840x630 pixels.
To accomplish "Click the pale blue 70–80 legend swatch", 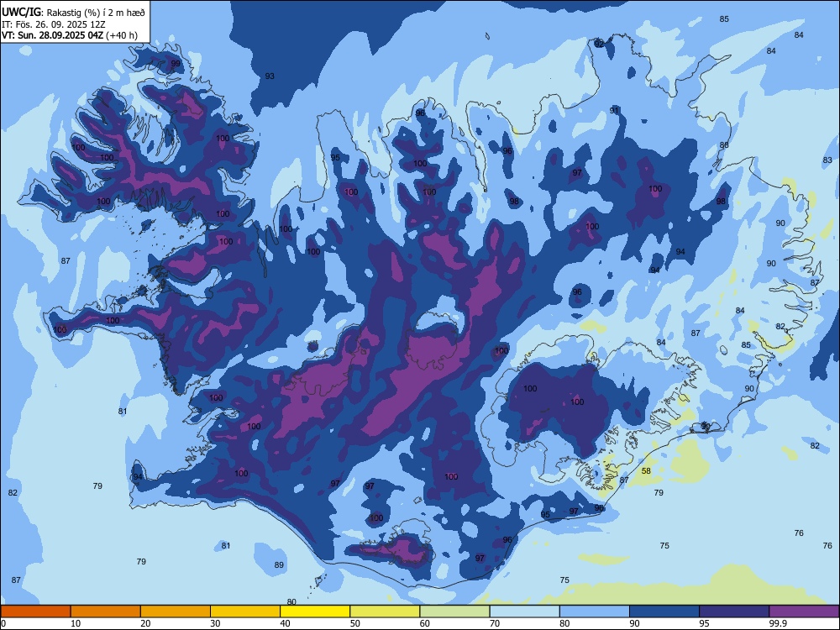I will 524,612.
